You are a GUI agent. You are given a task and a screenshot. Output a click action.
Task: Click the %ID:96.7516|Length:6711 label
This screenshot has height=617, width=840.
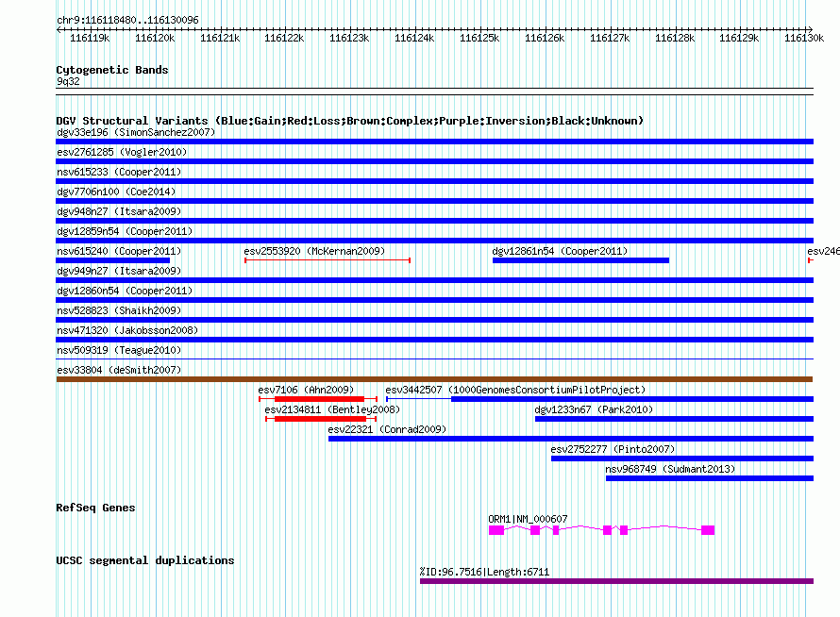(x=484, y=572)
